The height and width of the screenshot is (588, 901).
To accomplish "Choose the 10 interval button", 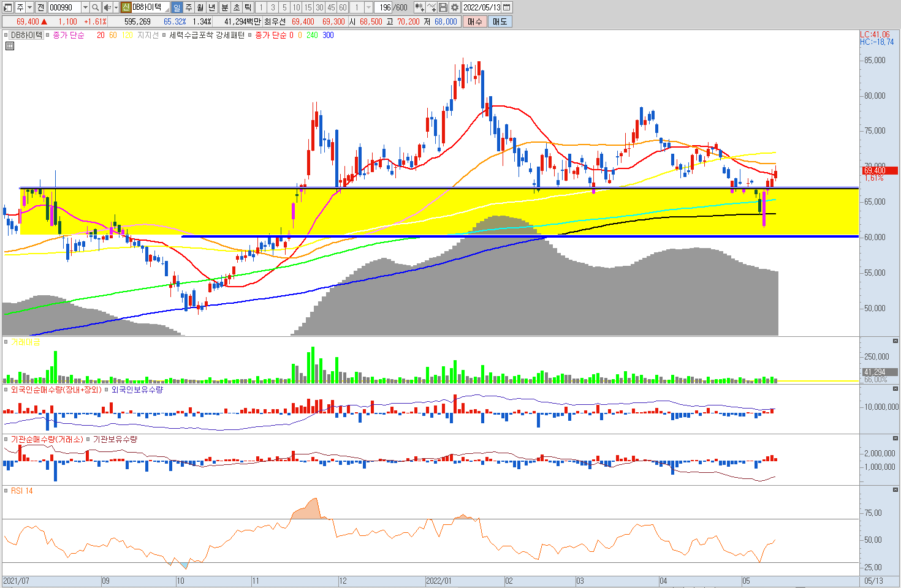I will [296, 7].
